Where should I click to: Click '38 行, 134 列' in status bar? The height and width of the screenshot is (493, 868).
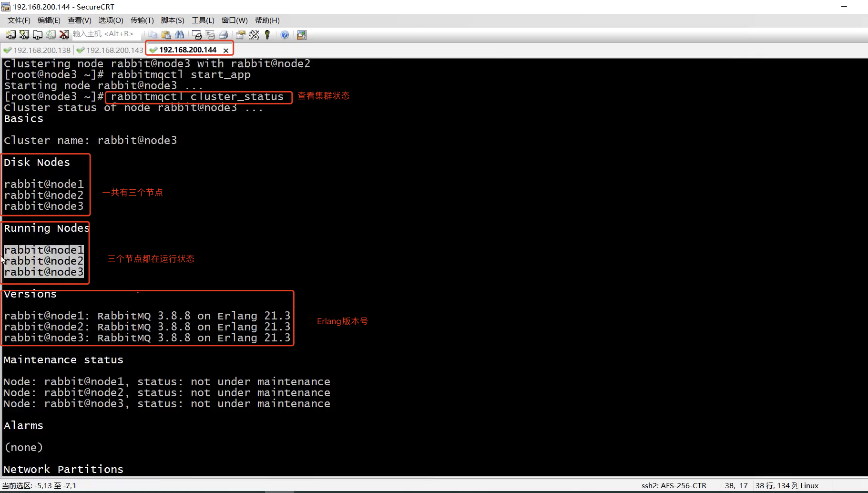(776, 485)
